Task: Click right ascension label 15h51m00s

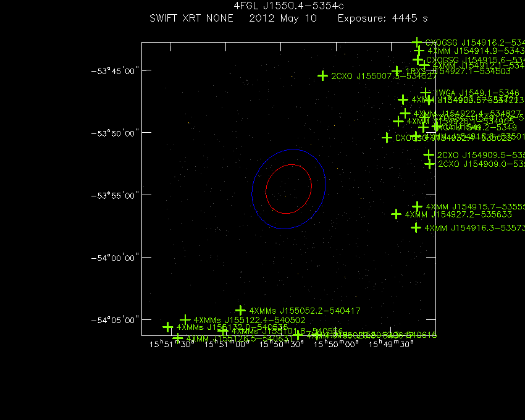Action: pos(227,344)
